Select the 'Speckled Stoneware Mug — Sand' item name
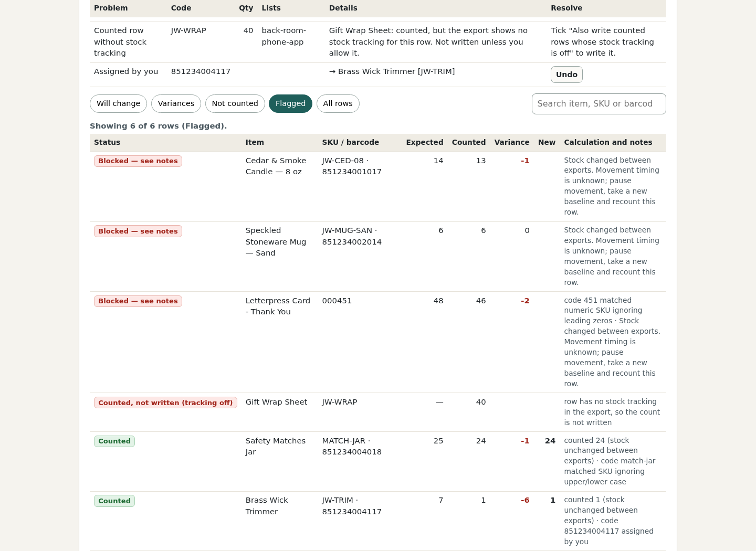Screen dimensions: 756x551 pyautogui.click(x=276, y=242)
